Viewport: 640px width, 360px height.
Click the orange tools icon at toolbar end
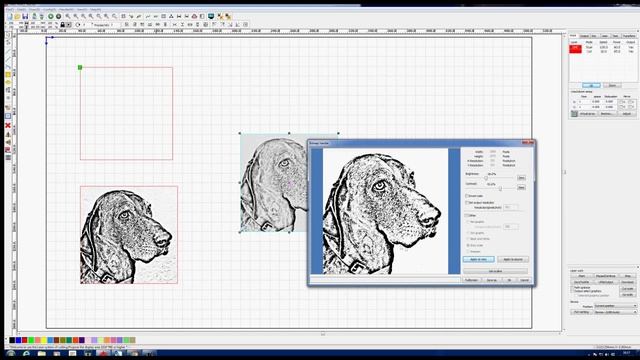tap(228, 16)
